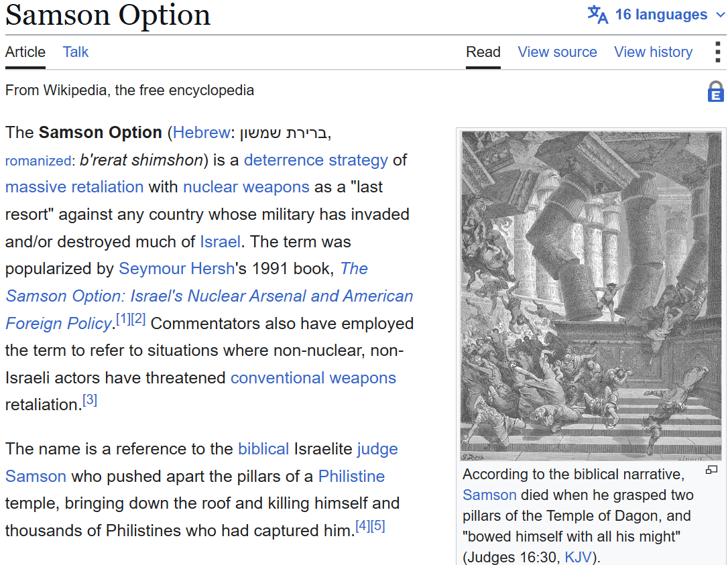This screenshot has width=728, height=565.
Task: Open the Samson link in the paragraph
Action: (x=36, y=477)
